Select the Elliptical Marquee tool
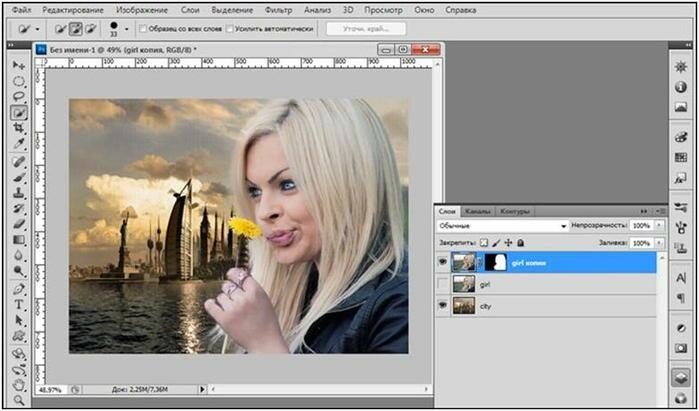The height and width of the screenshot is (411, 699). 19,82
